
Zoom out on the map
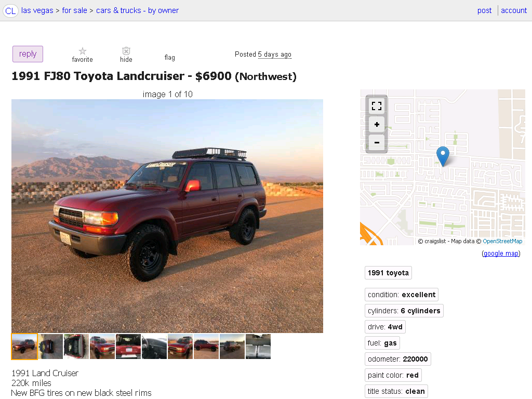tap(377, 142)
